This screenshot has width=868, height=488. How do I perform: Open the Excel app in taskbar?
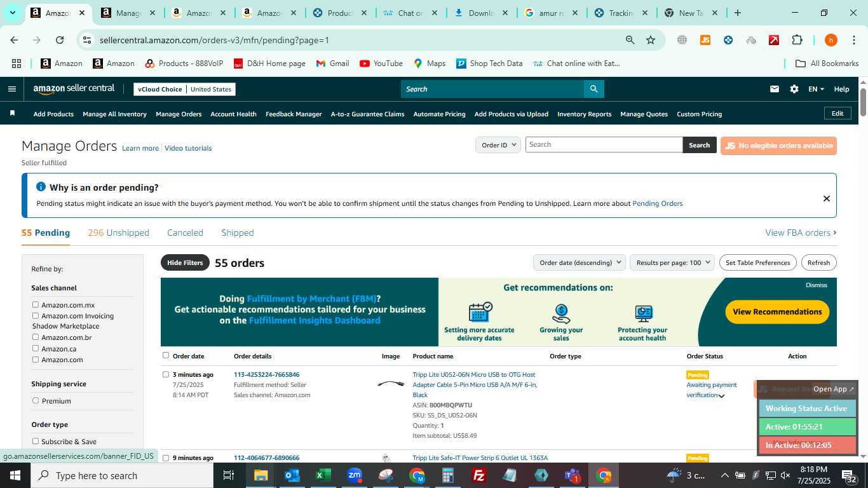click(322, 475)
